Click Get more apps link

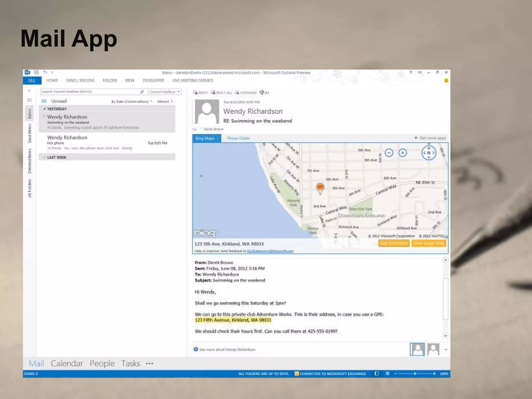433,138
